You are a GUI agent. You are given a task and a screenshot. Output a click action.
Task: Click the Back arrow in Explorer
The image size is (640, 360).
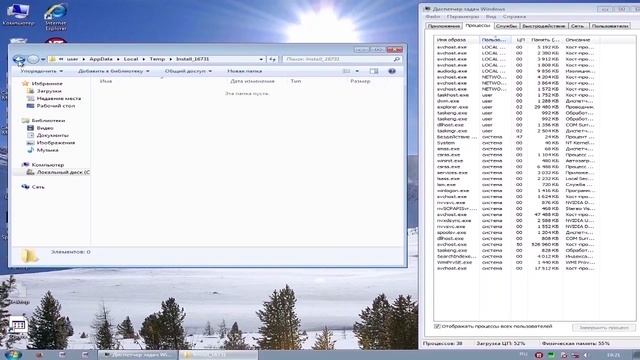click(19, 60)
